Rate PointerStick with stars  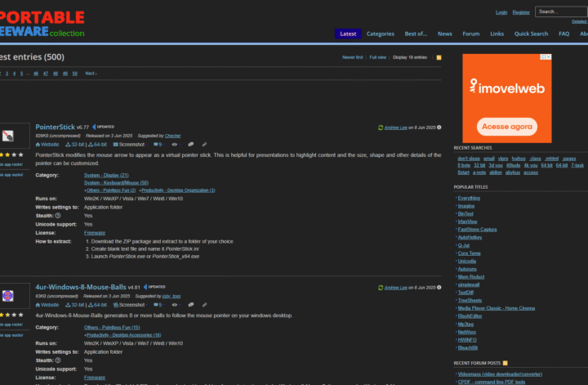11,154
